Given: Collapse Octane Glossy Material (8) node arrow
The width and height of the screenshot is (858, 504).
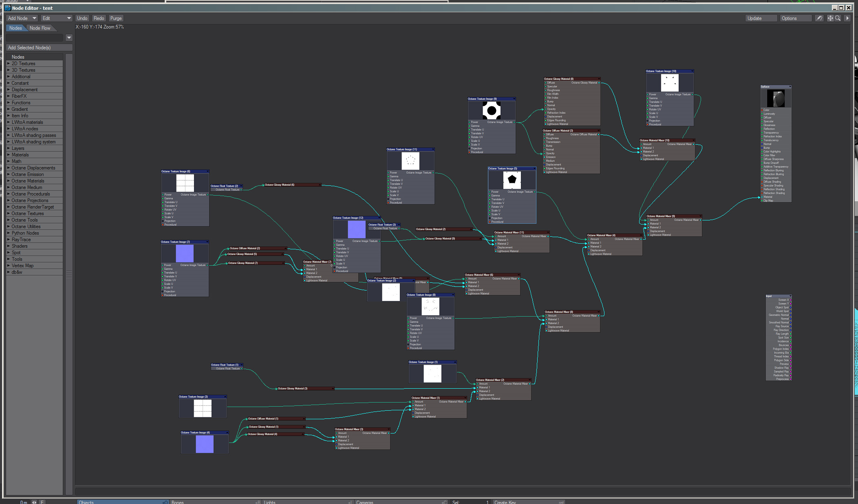Looking at the screenshot, I should [598, 79].
